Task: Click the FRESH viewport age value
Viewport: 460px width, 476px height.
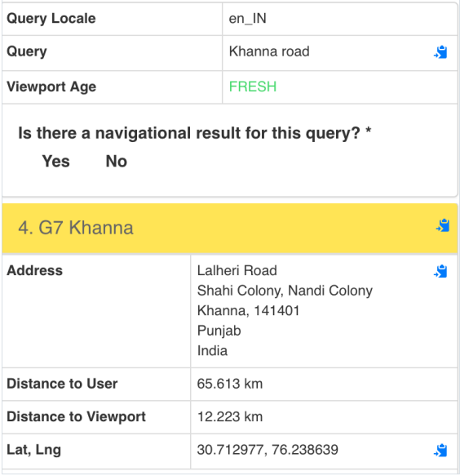Action: [x=253, y=87]
